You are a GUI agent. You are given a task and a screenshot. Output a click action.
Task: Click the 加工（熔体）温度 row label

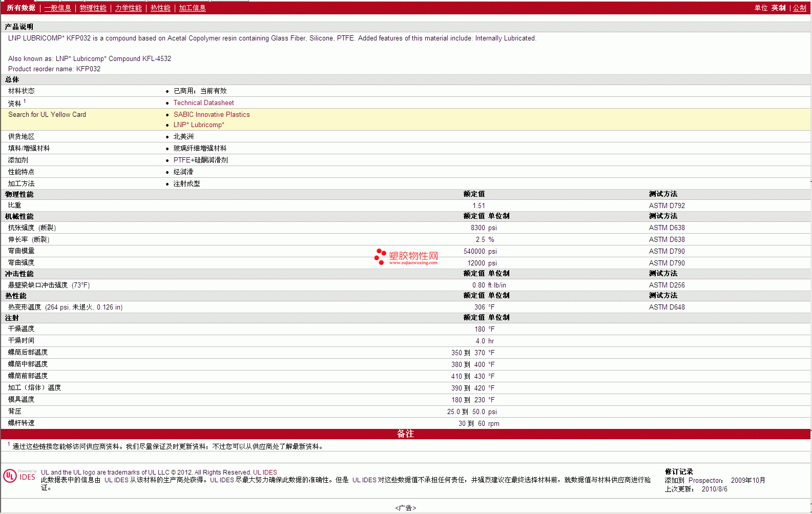click(x=34, y=388)
